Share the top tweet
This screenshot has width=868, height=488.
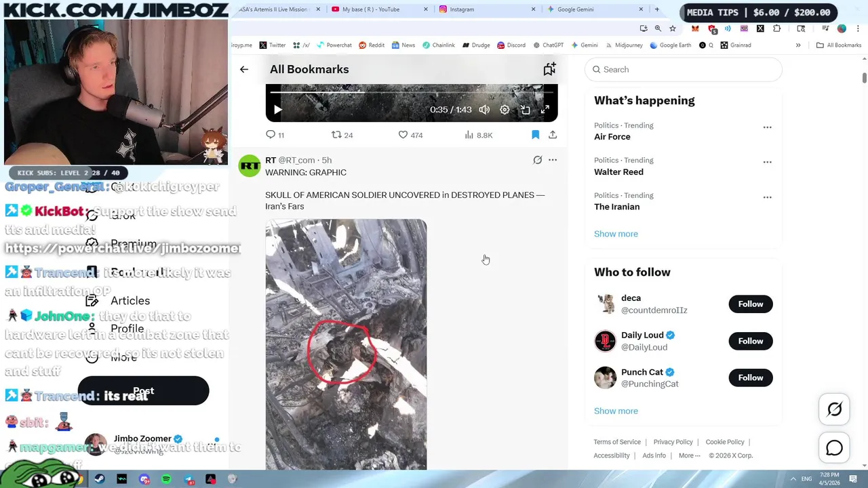[x=553, y=135]
